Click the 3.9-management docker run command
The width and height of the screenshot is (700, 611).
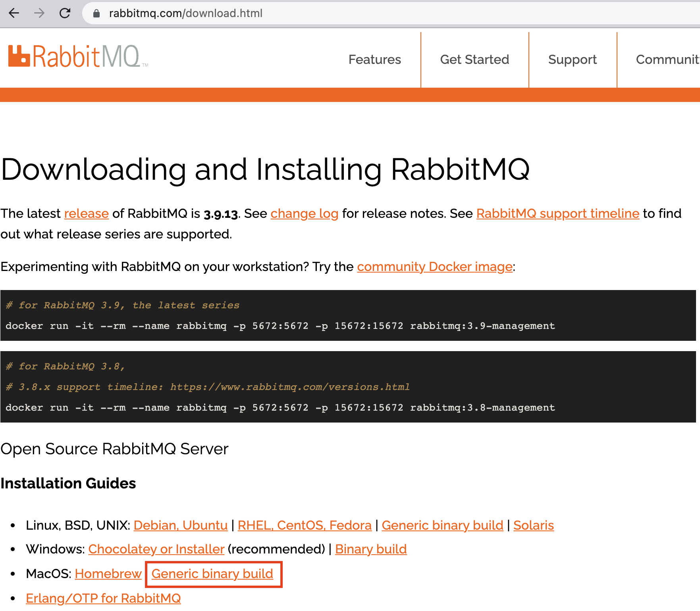pos(280,326)
